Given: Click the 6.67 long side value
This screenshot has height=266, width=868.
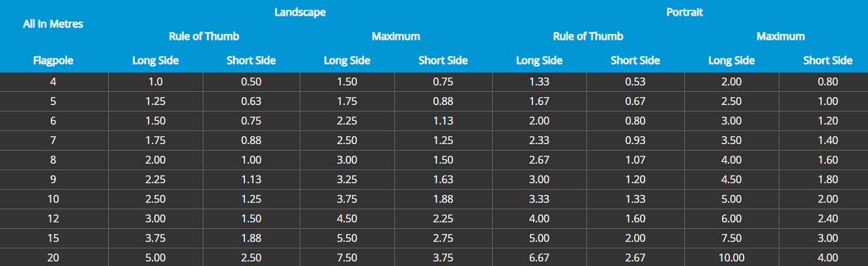Looking at the screenshot, I should (x=539, y=258).
